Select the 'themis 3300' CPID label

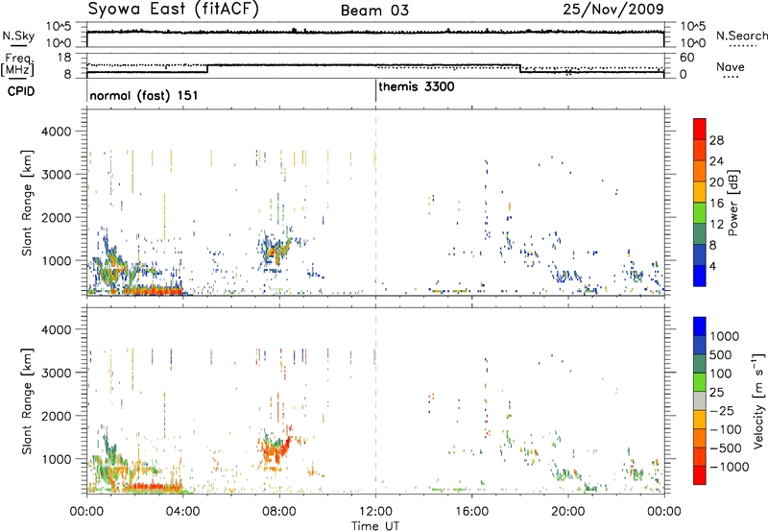coord(417,86)
